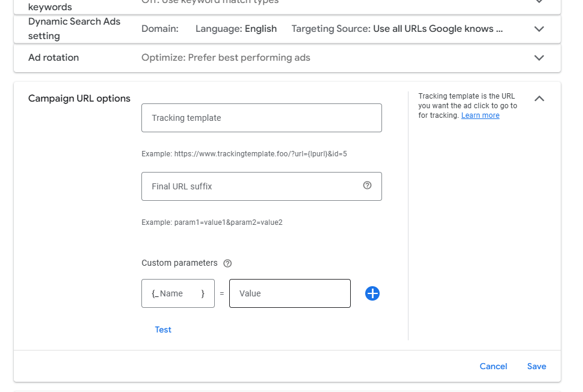Expand the Ad rotation section
Screen dimensions: 583x392
click(539, 58)
